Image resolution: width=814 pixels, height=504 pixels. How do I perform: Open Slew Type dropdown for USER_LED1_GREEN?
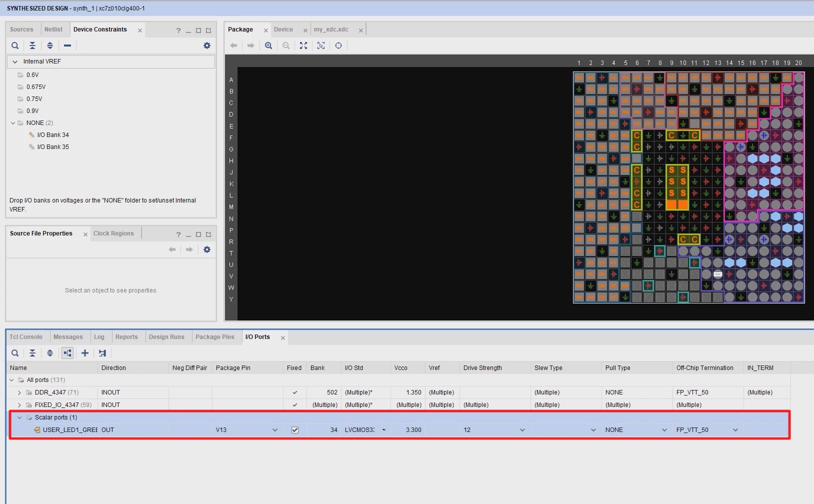pos(593,430)
